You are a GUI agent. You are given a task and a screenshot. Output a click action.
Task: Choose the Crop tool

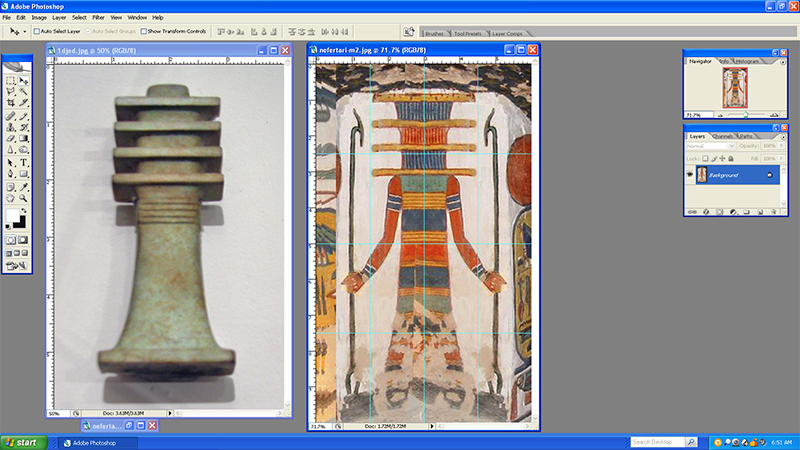pyautogui.click(x=11, y=104)
